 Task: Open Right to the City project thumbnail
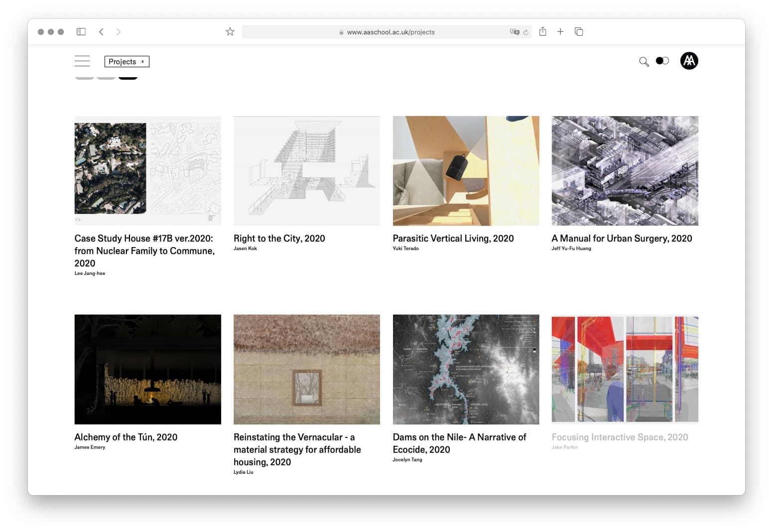coord(306,170)
